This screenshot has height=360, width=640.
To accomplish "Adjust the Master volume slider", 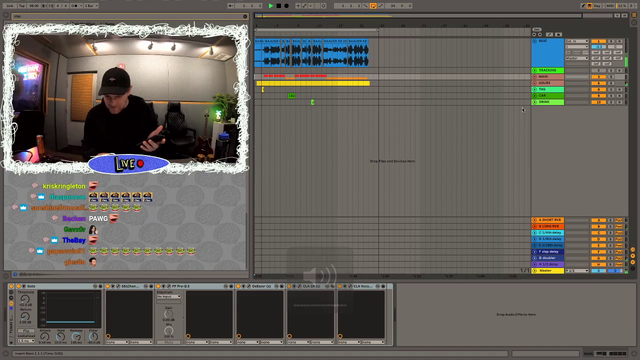I will point(598,271).
